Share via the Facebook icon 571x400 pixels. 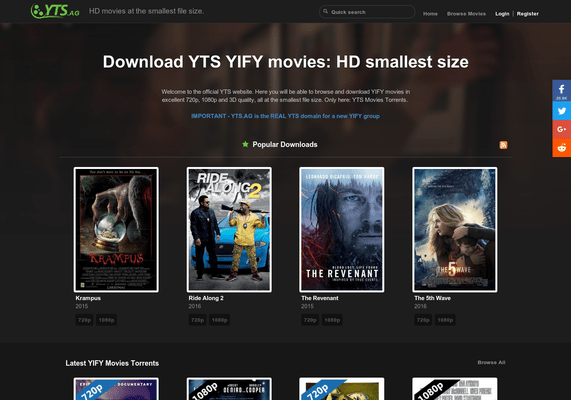(562, 90)
